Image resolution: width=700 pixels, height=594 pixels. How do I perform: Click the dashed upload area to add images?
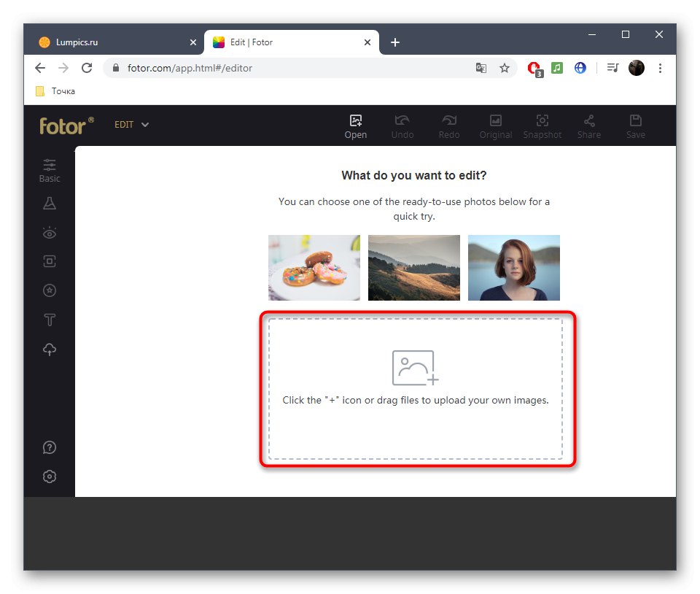[417, 390]
